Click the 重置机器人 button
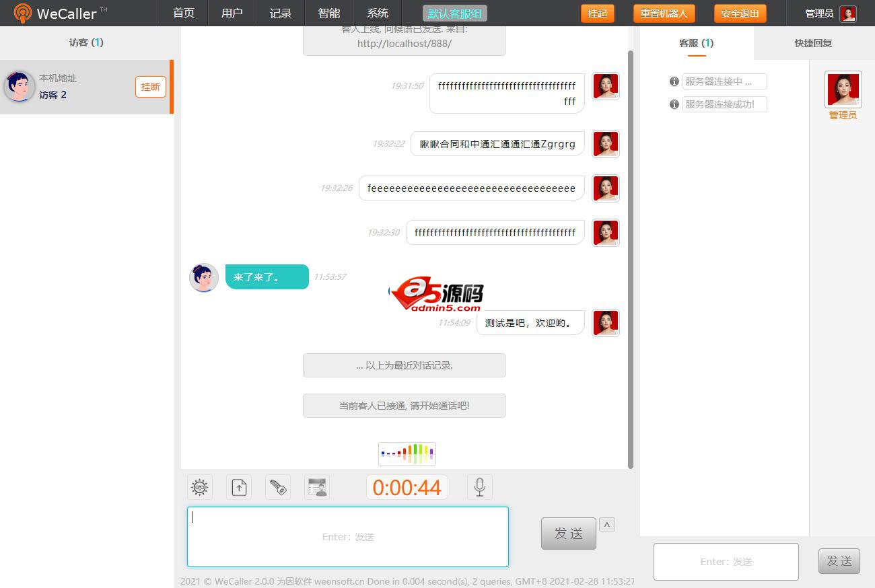The width and height of the screenshot is (875, 588). click(x=664, y=13)
